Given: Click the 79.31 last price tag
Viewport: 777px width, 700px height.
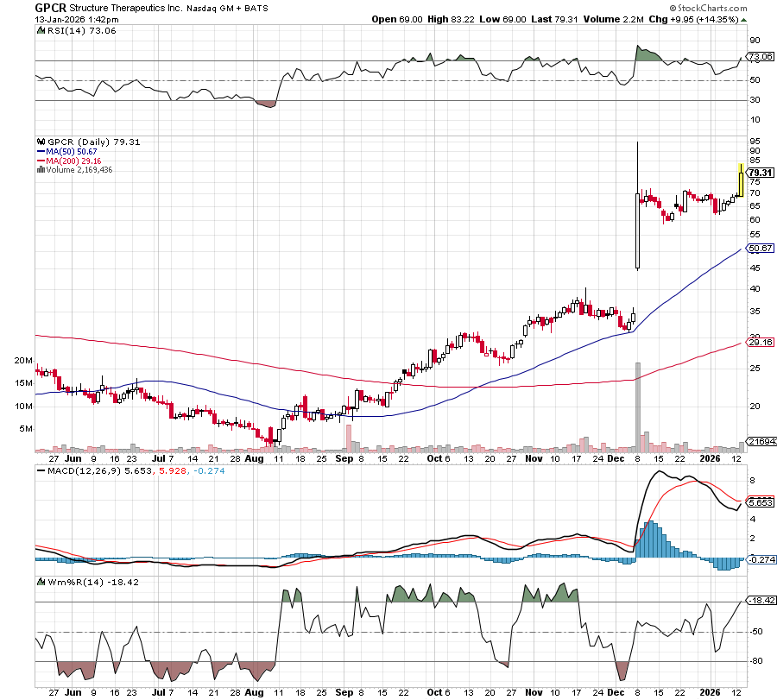Looking at the screenshot, I should click(x=760, y=173).
